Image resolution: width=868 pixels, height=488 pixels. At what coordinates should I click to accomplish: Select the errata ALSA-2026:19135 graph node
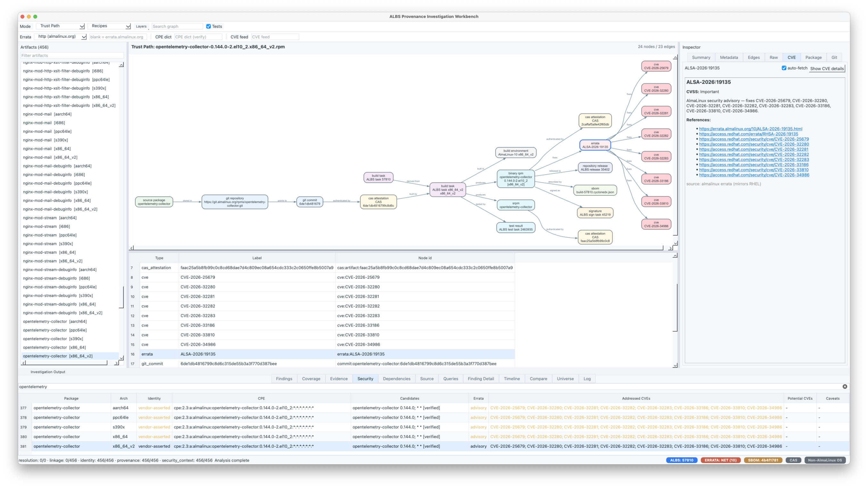pyautogui.click(x=595, y=145)
